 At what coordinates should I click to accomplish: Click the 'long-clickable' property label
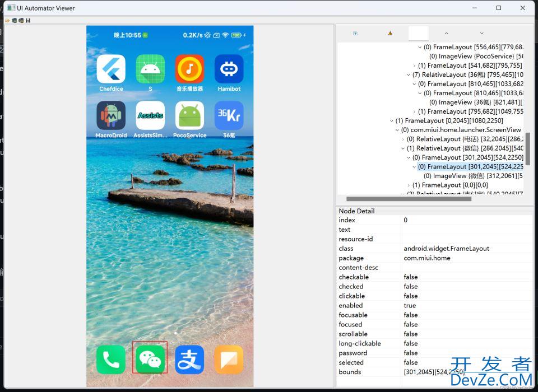pos(360,344)
